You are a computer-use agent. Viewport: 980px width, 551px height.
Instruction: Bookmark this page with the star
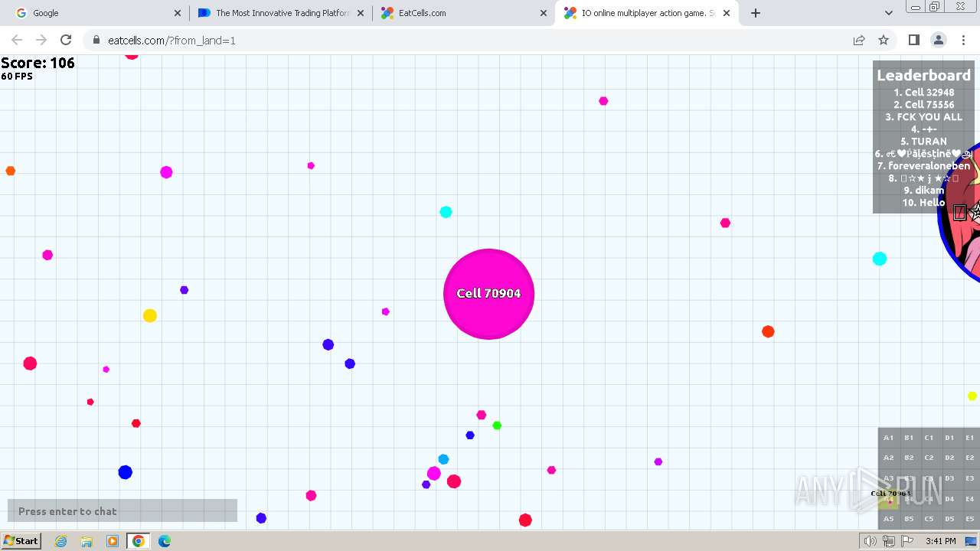click(884, 40)
